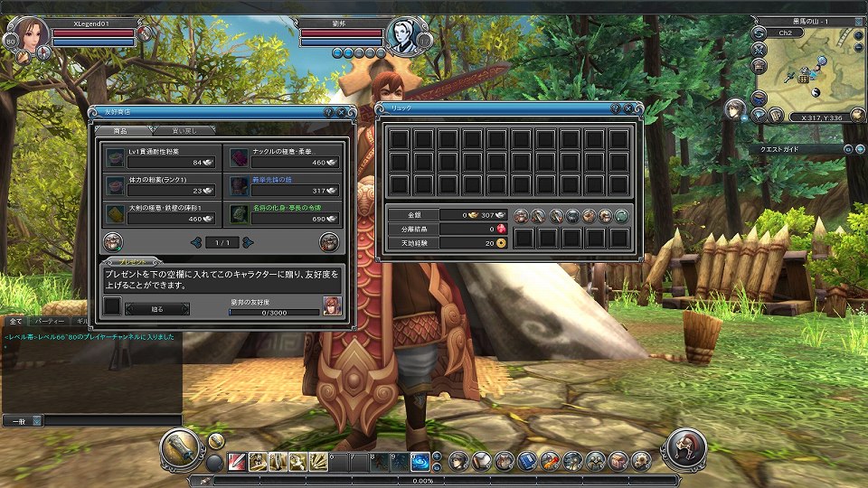Open help for the 友好商店 window
This screenshot has width=868, height=488.
tap(328, 112)
